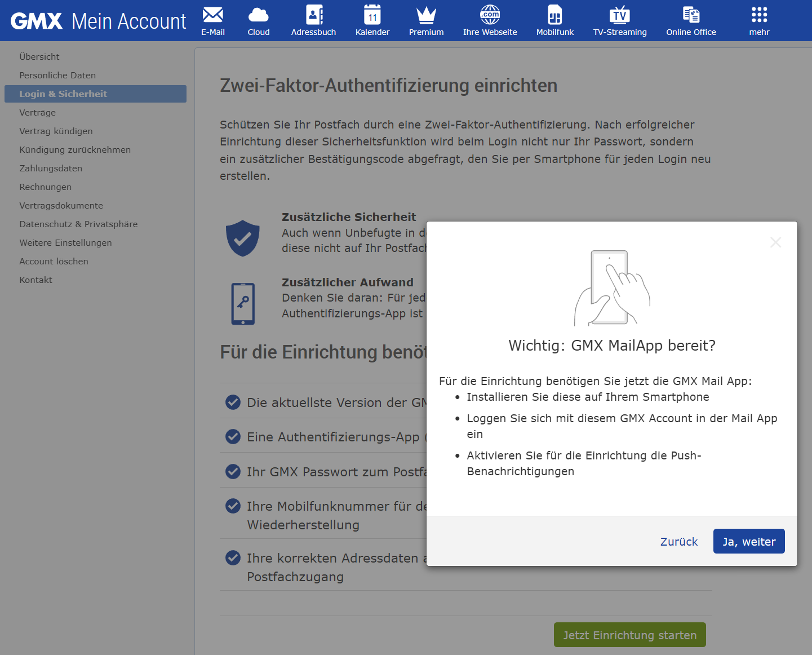Open Ihre Webseite globe icon

pyautogui.click(x=490, y=15)
